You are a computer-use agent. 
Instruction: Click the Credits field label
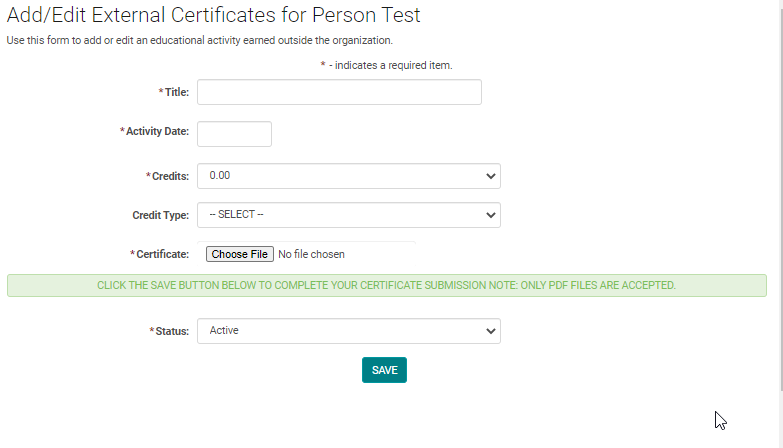pyautogui.click(x=169, y=176)
